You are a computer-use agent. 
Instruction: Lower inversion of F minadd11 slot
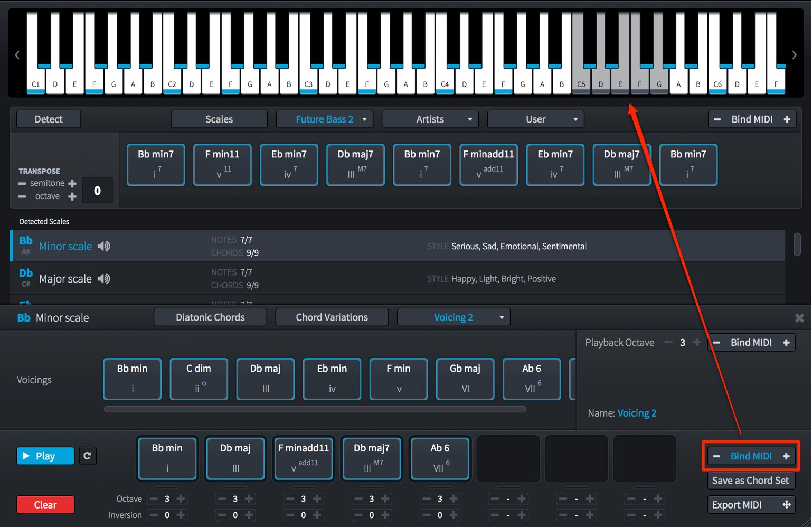point(289,515)
